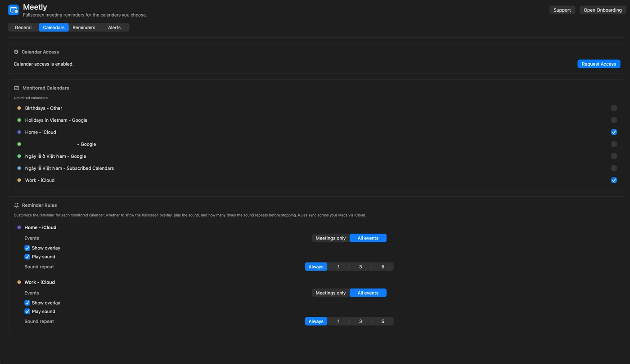Select All events for Home - iCloud
Screen dimensions: 630x364
click(x=368, y=238)
